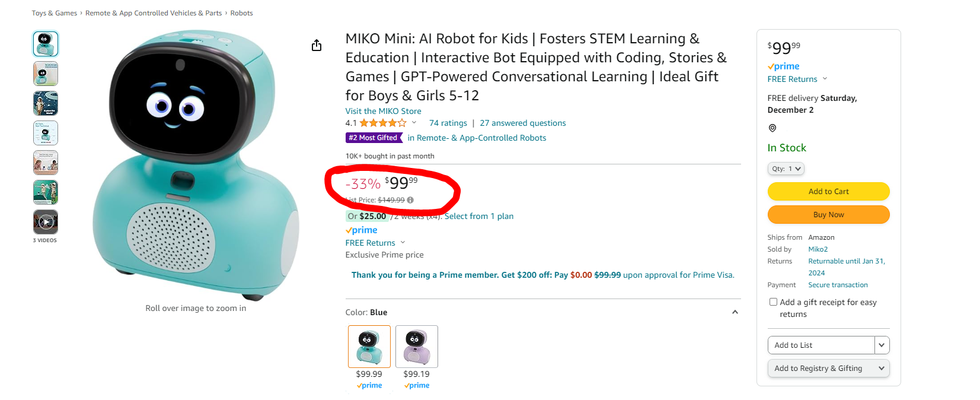Choose the Blue color swatch at $99.99
This screenshot has height=400, width=980.
(x=369, y=347)
